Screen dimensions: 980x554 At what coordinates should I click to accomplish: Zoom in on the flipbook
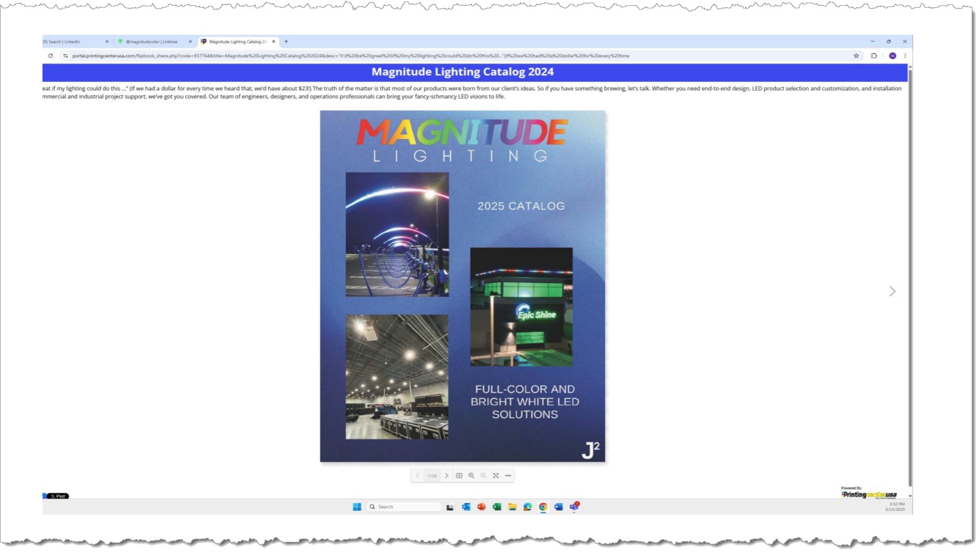[471, 476]
